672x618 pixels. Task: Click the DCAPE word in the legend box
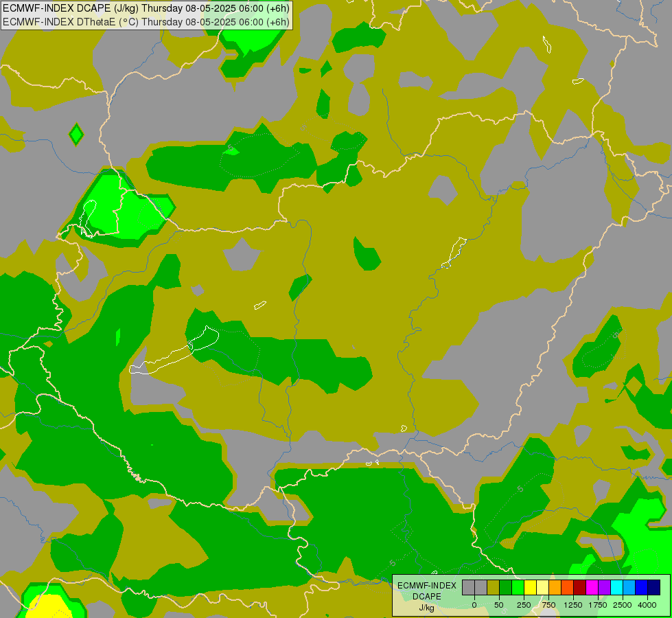click(x=427, y=597)
